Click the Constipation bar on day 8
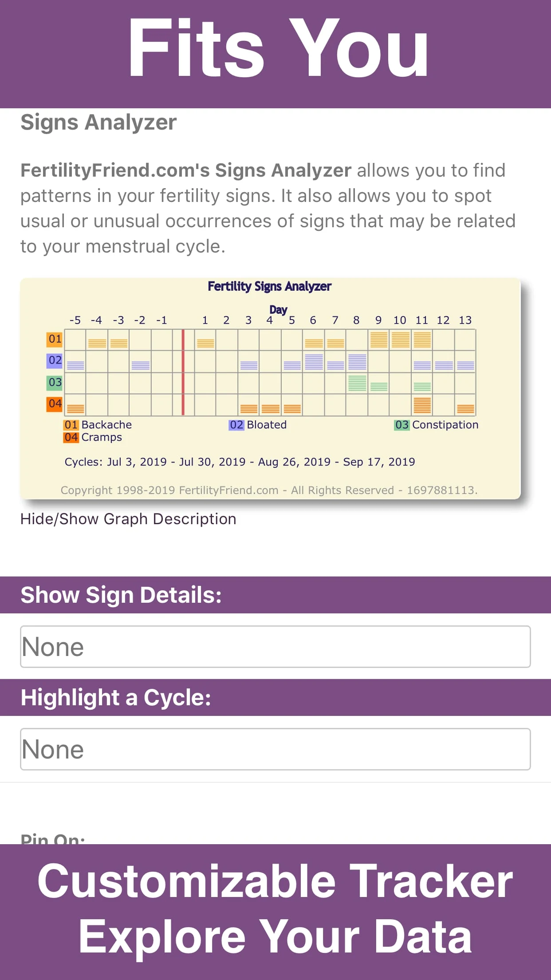The height and width of the screenshot is (980, 551). click(357, 383)
